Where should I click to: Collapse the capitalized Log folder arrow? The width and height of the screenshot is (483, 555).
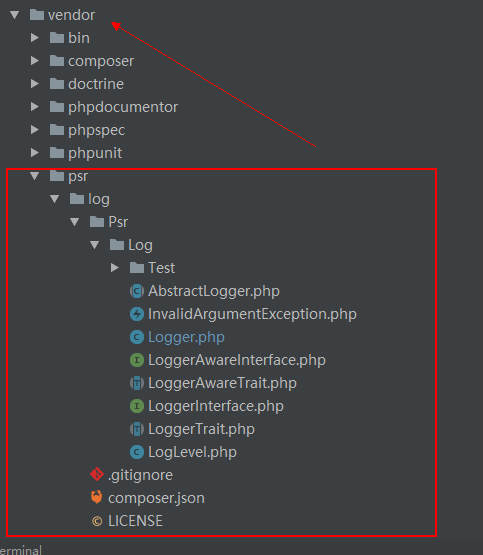(94, 245)
